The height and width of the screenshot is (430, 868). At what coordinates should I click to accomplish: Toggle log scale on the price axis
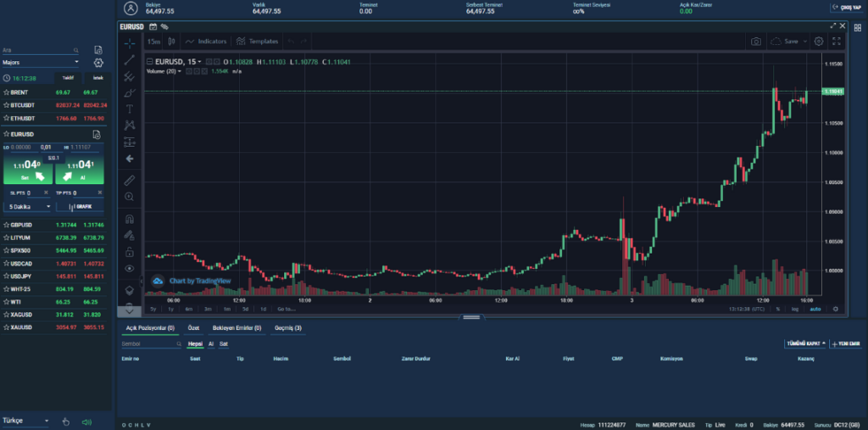click(x=794, y=310)
